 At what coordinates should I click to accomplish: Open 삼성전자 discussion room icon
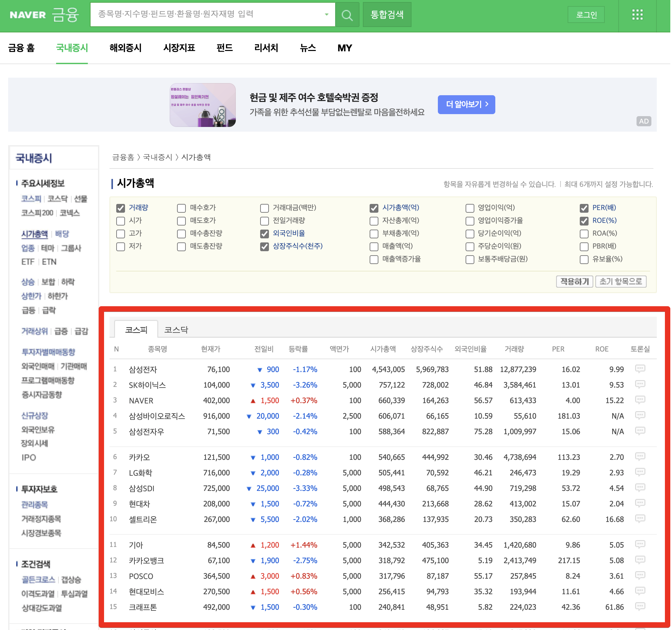tap(640, 369)
